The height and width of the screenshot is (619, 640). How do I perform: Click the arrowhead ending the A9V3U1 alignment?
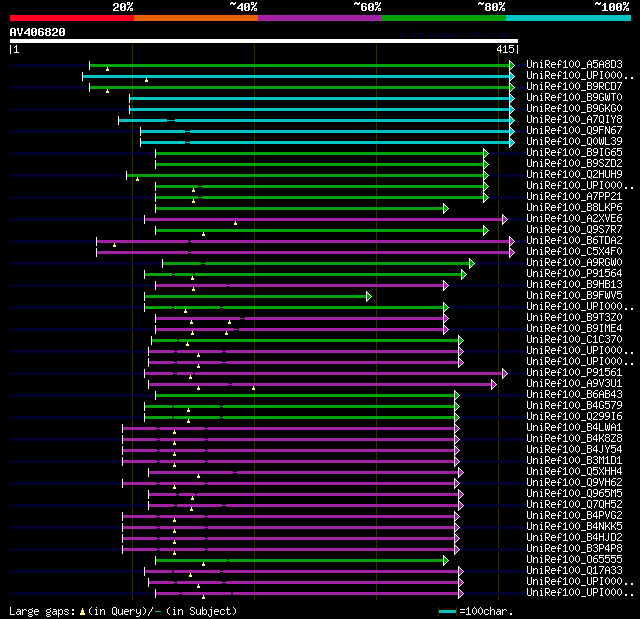click(494, 384)
